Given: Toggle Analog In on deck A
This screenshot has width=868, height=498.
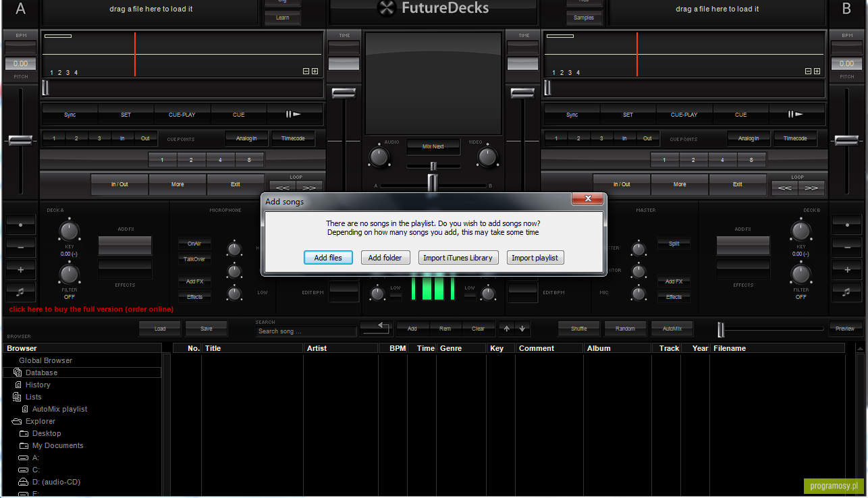Looking at the screenshot, I should (x=246, y=138).
